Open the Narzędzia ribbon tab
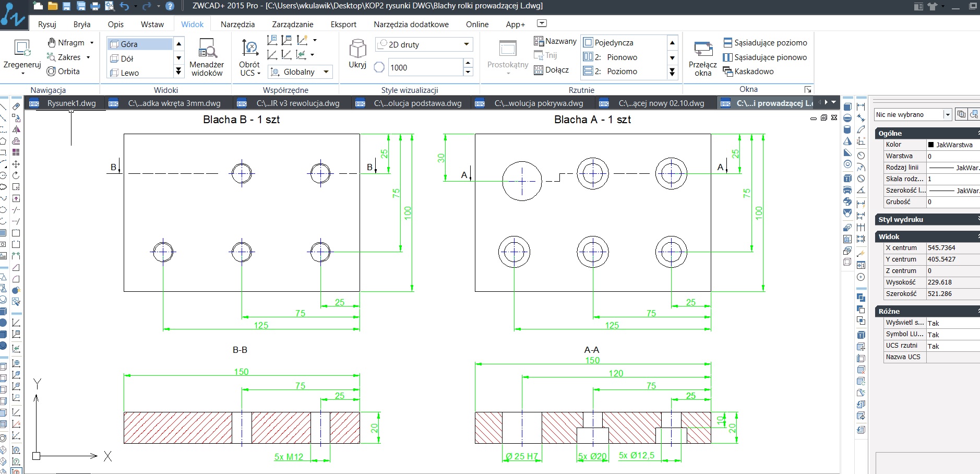This screenshot has height=474, width=980. pyautogui.click(x=237, y=24)
